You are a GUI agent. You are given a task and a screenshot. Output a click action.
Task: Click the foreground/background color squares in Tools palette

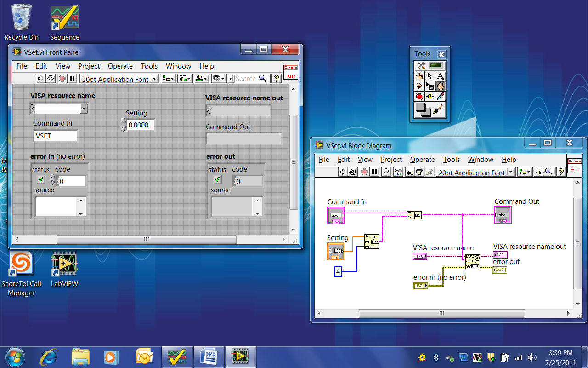coord(423,109)
